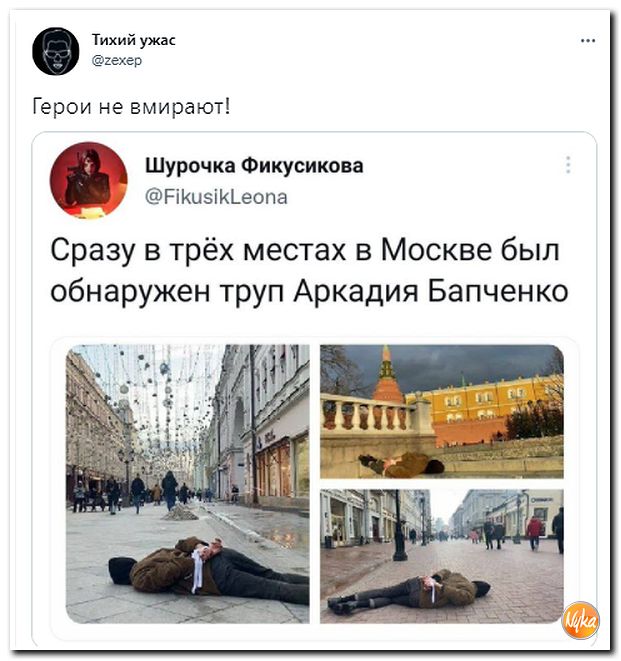Open Шурочка Фикусикова's round avatar

pyautogui.click(x=89, y=180)
